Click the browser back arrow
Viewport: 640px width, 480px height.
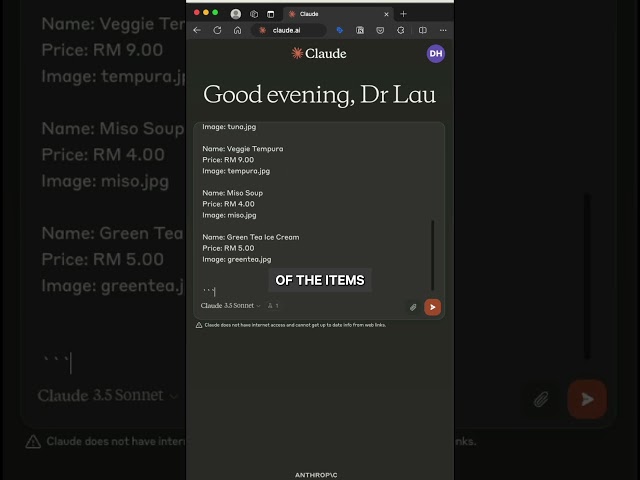pos(197,30)
